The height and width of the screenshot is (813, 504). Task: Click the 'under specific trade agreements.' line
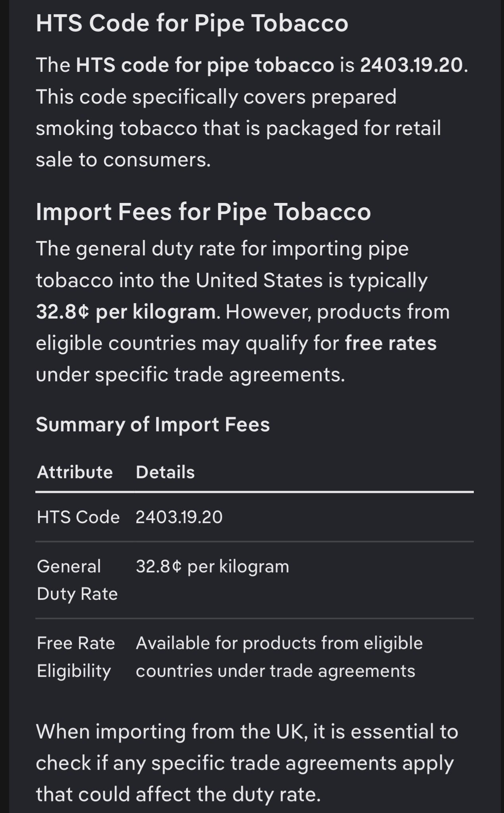point(190,375)
